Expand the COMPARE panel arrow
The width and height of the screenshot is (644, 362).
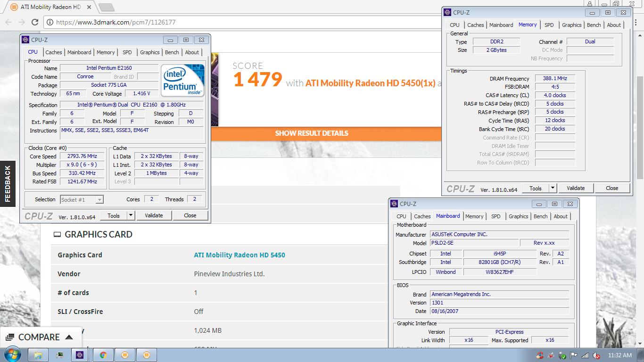tap(69, 337)
